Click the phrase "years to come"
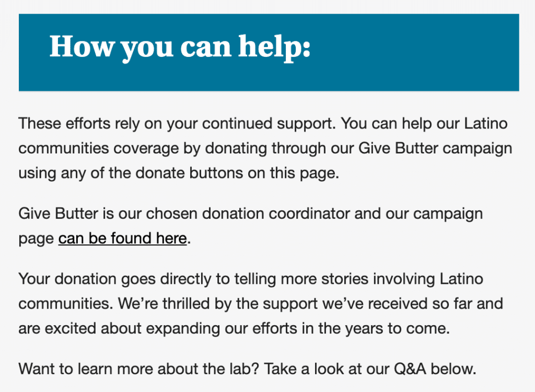This screenshot has width=535, height=392. point(397,328)
